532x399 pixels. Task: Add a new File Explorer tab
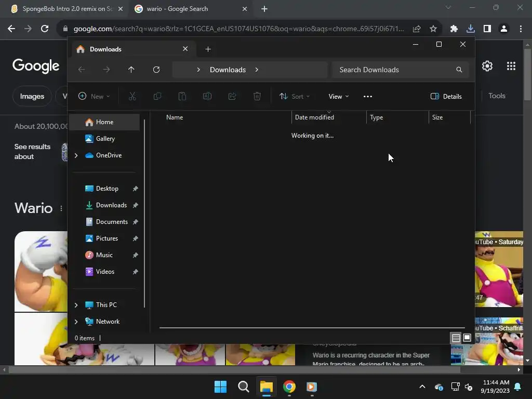[208, 49]
